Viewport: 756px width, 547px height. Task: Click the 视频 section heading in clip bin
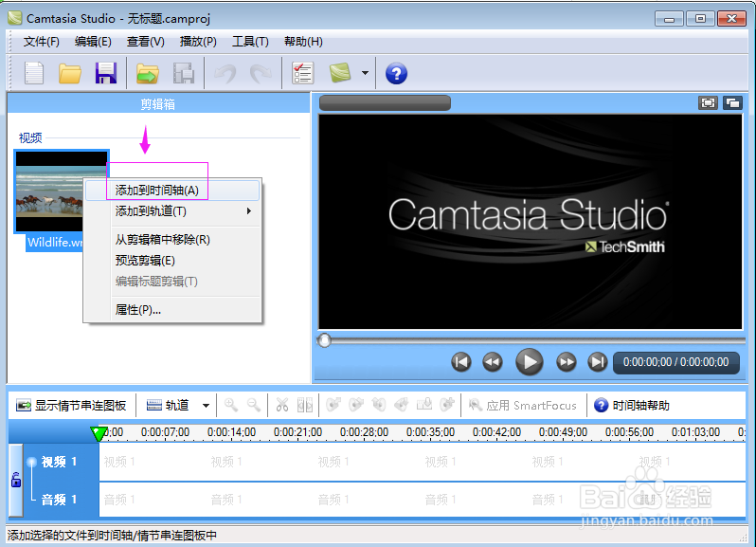pyautogui.click(x=30, y=138)
